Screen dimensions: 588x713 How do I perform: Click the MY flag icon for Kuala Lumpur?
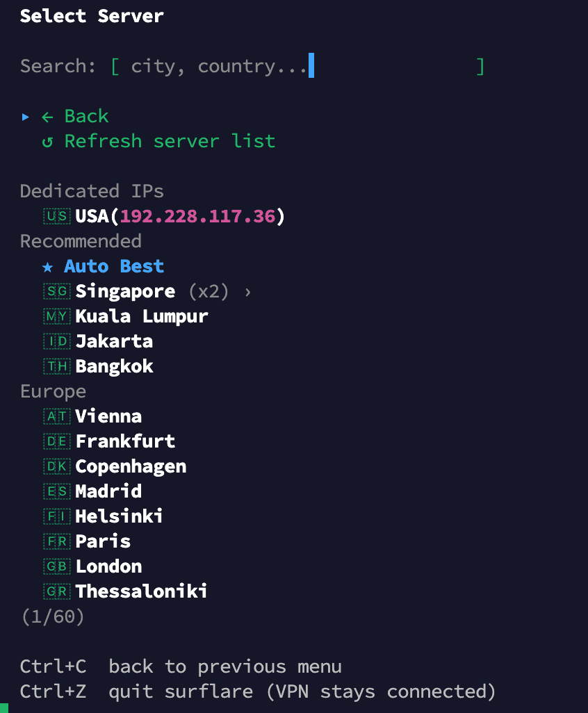pos(56,317)
